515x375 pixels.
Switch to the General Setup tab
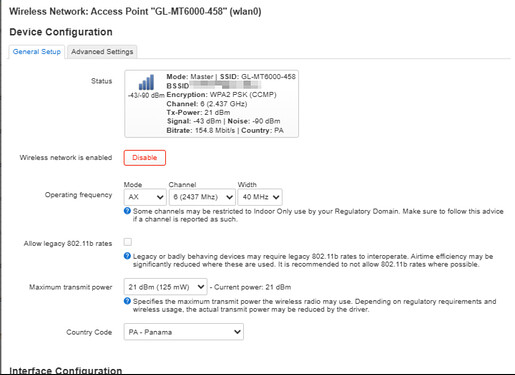37,52
